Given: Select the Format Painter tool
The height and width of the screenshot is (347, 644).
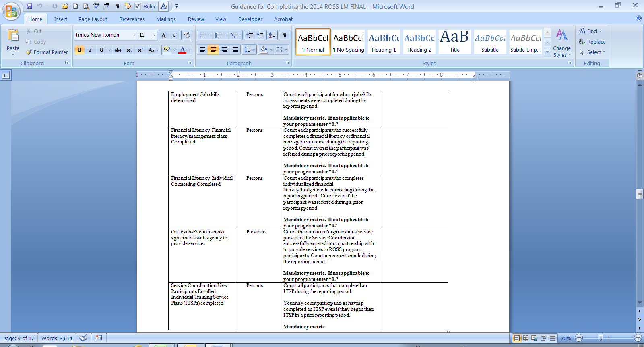Looking at the screenshot, I should (x=47, y=52).
